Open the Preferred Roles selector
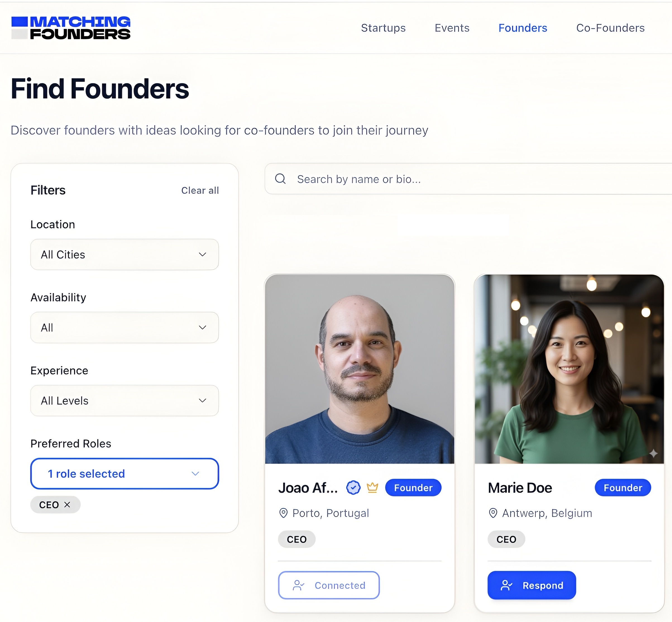Screen dimensions: 672x622 click(125, 473)
